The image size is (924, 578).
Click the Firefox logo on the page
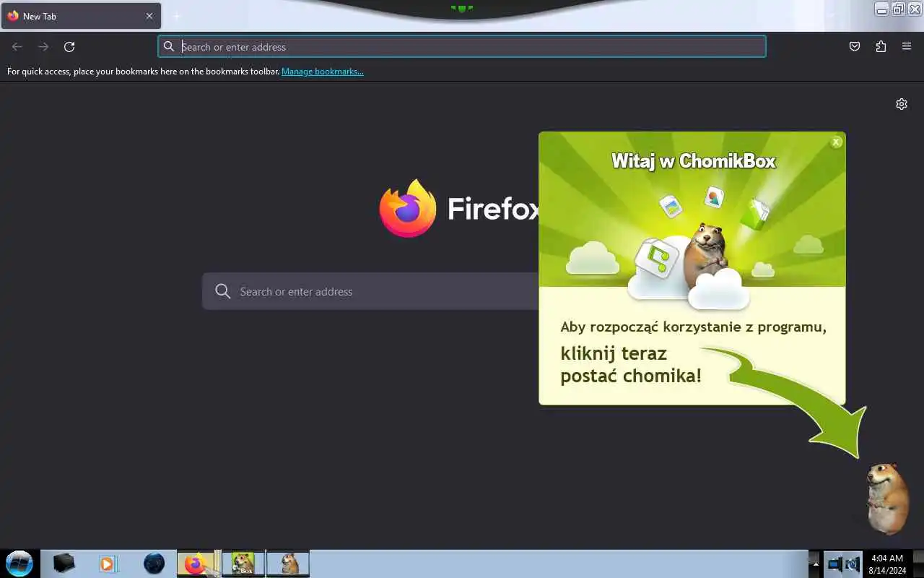[x=408, y=208]
